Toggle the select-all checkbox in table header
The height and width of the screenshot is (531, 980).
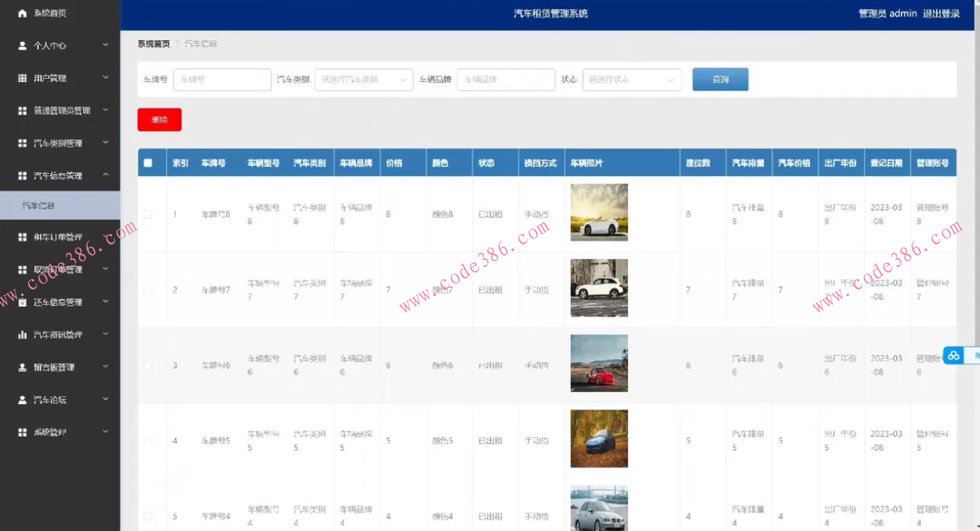pyautogui.click(x=147, y=163)
